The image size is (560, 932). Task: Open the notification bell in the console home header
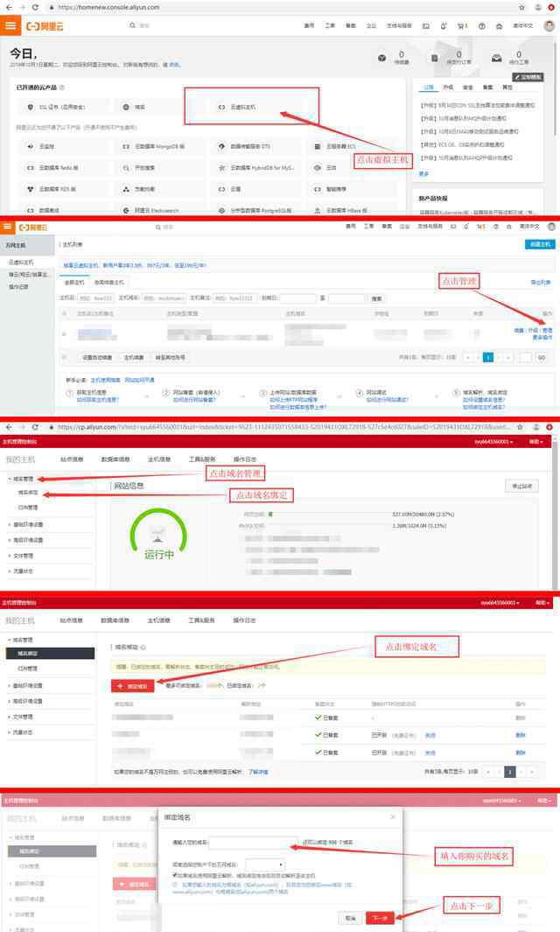point(444,26)
